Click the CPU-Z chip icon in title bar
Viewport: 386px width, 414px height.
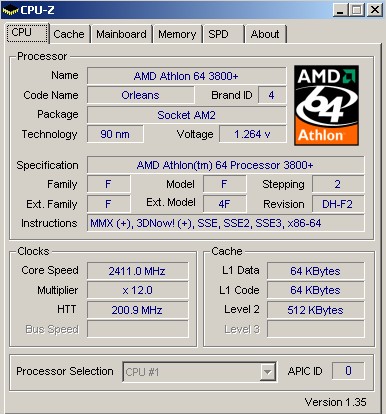[10, 10]
